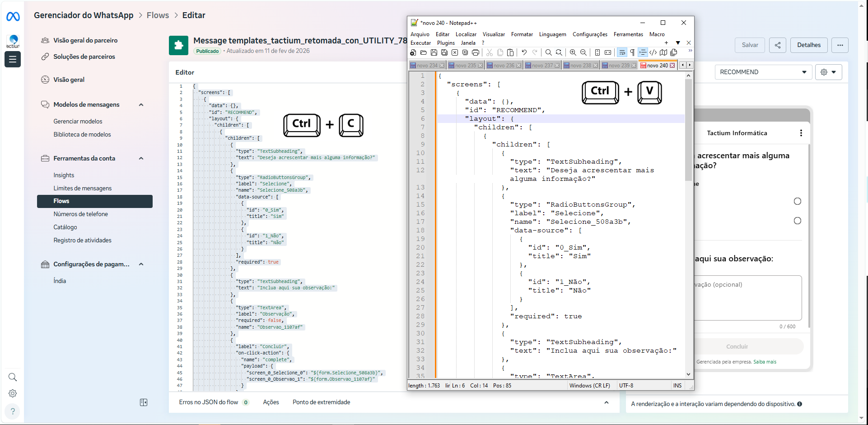Image resolution: width=868 pixels, height=425 pixels.
Task: Open Find with the magnifier icon
Action: [x=548, y=52]
